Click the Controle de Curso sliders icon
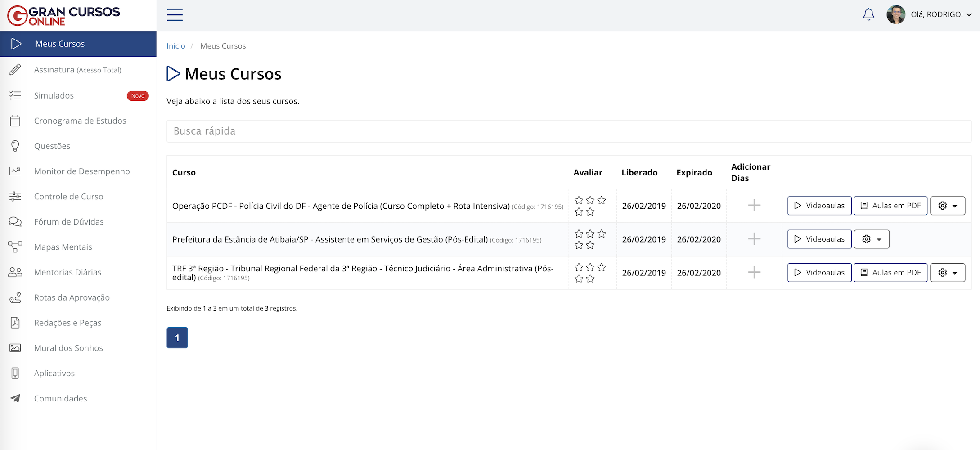The image size is (980, 450). (x=15, y=196)
